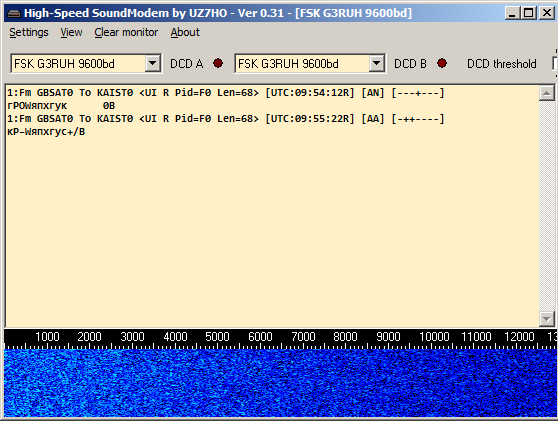Open the Settings menu
The height and width of the screenshot is (421, 558).
pyautogui.click(x=28, y=32)
